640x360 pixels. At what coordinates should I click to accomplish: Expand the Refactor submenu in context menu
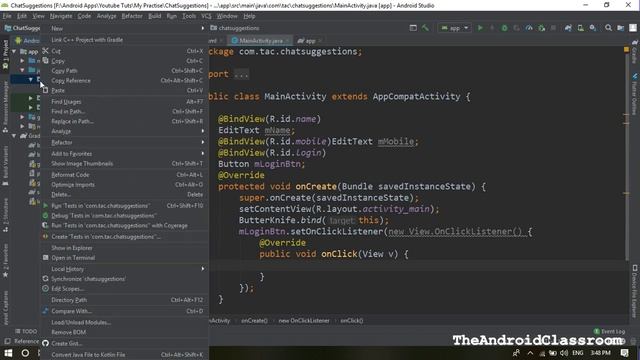tap(124, 142)
